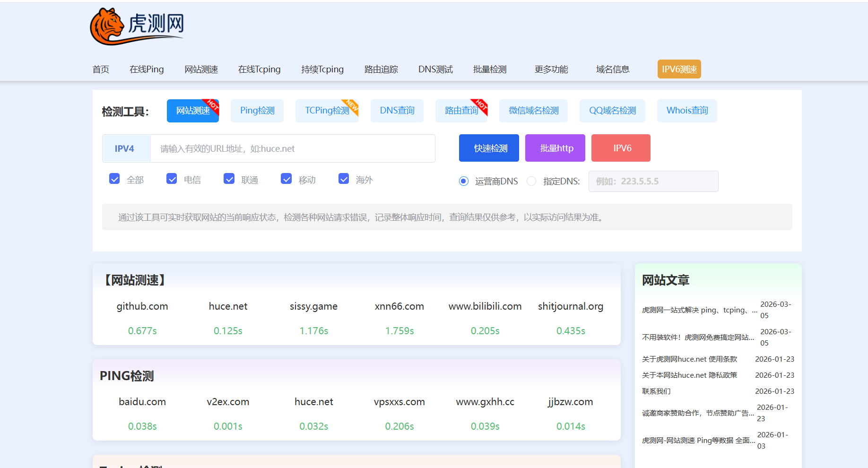Open the 路由追踪 navigation menu item
The image size is (868, 468).
pyautogui.click(x=381, y=69)
